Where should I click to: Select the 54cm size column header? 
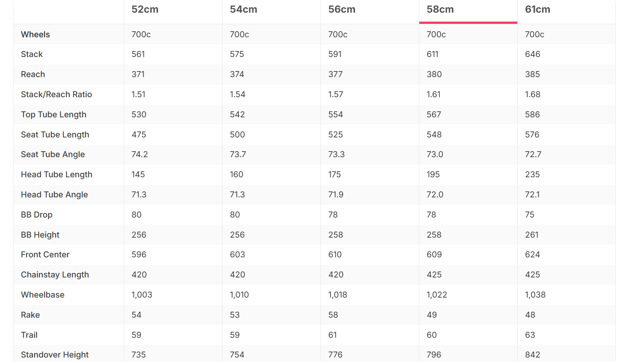click(x=243, y=9)
